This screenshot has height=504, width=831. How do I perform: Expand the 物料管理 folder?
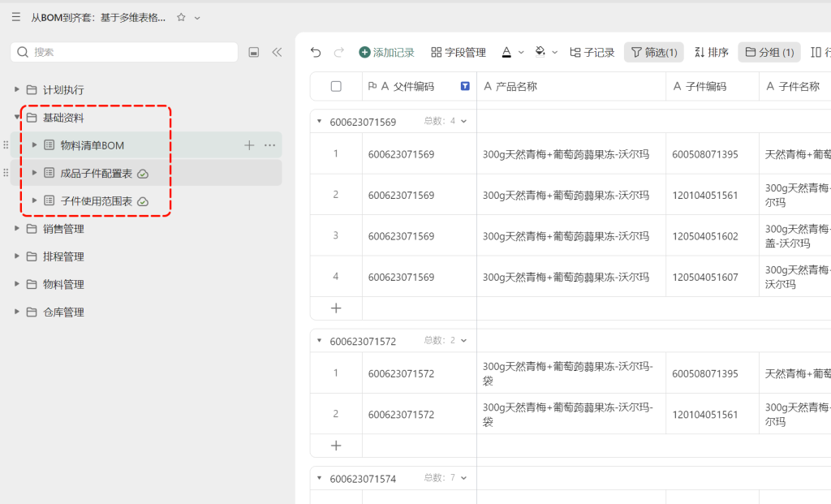point(16,283)
